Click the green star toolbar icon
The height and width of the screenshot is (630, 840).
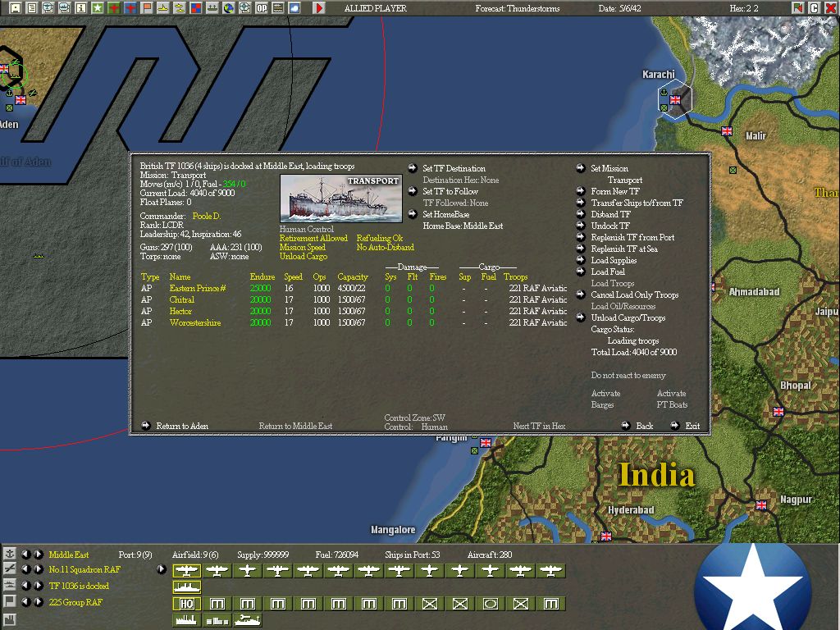point(98,8)
